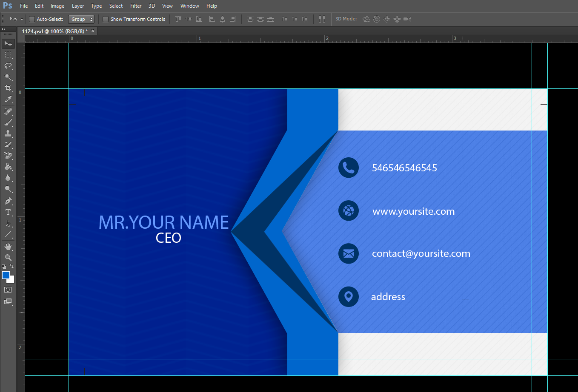Viewport: 578px width, 392px height.
Task: Select the Pen tool
Action: (8, 201)
